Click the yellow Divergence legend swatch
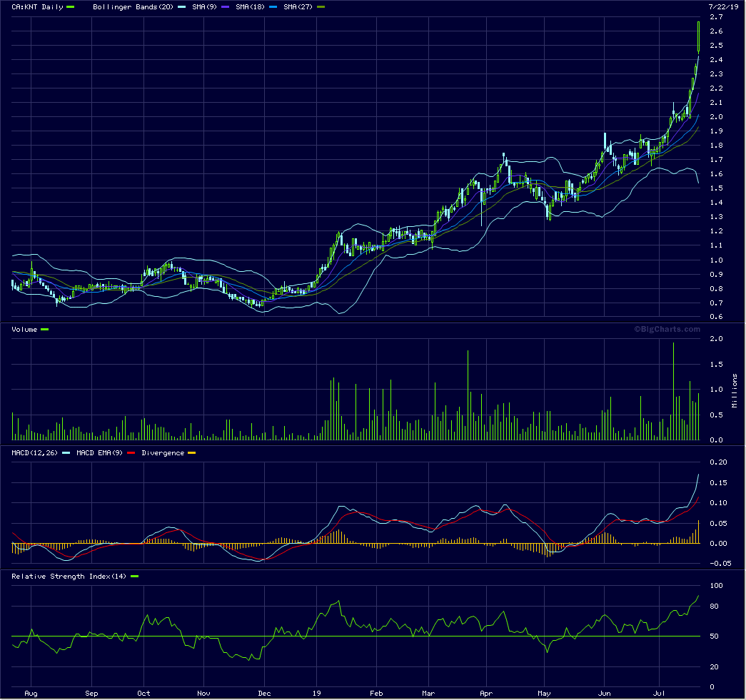This screenshot has width=746, height=700. click(x=191, y=453)
